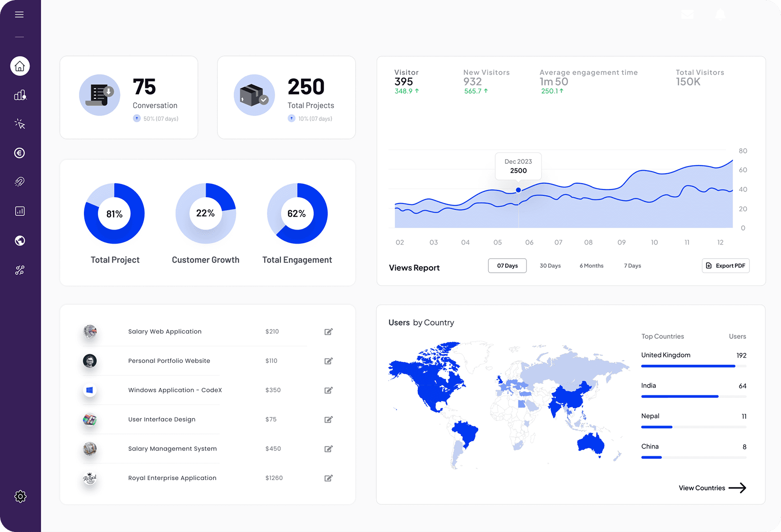This screenshot has width=781, height=532.
Task: Open the link attachment icon in the sidebar
Action: point(19,182)
